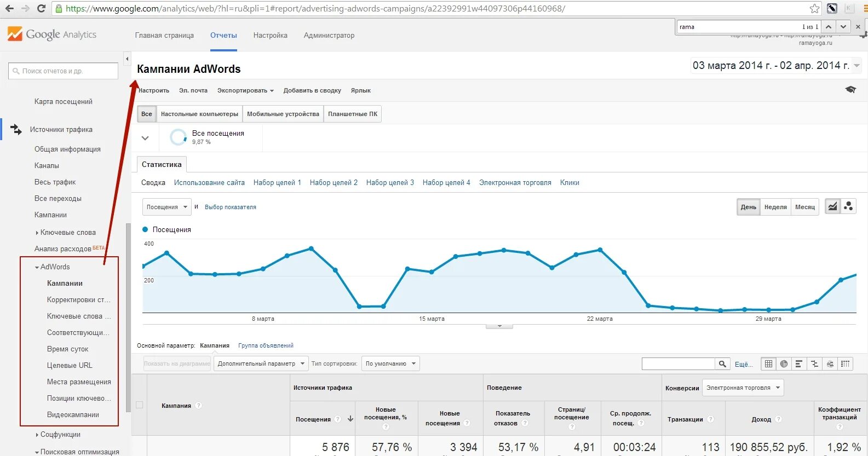Open the По умолчанию sort type dropdown
Screen dimensions: 868x456
(390, 363)
